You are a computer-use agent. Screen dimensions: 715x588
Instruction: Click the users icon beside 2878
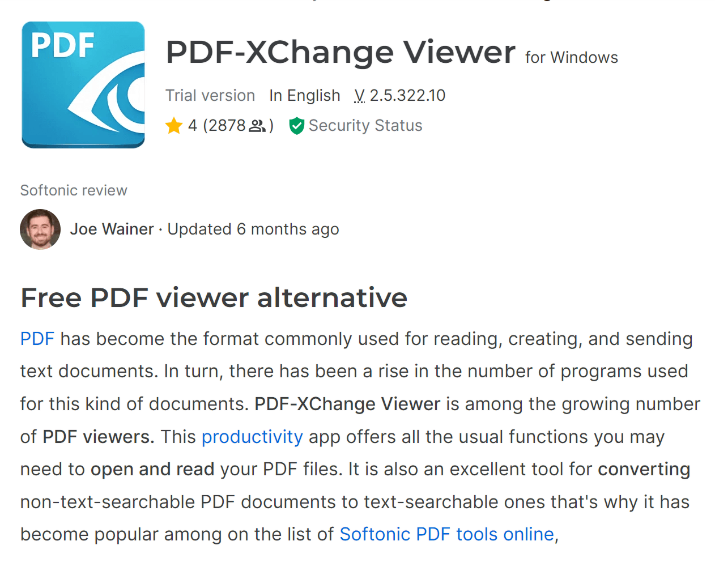point(257,126)
